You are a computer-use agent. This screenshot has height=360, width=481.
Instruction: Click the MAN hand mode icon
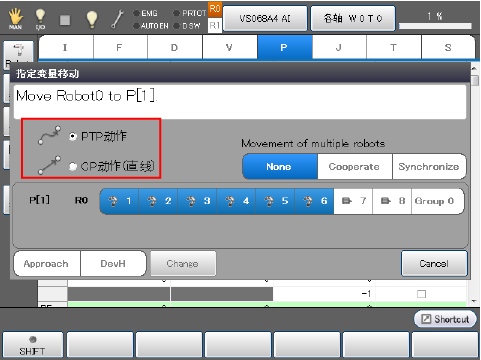pos(15,19)
